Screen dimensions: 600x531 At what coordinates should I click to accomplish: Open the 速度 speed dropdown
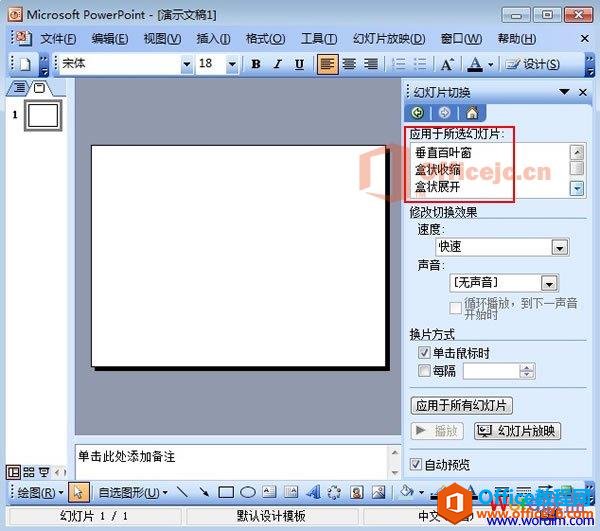click(559, 248)
